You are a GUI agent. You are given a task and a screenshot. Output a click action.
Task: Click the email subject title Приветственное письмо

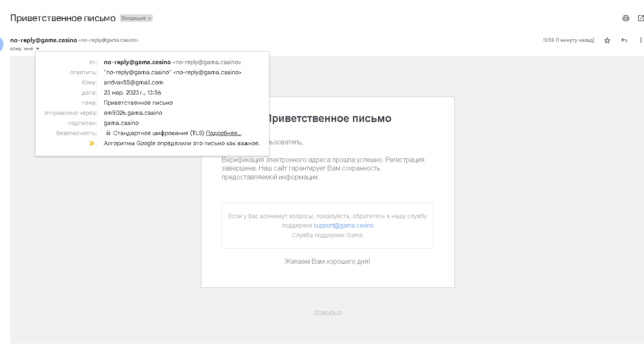[x=63, y=18]
